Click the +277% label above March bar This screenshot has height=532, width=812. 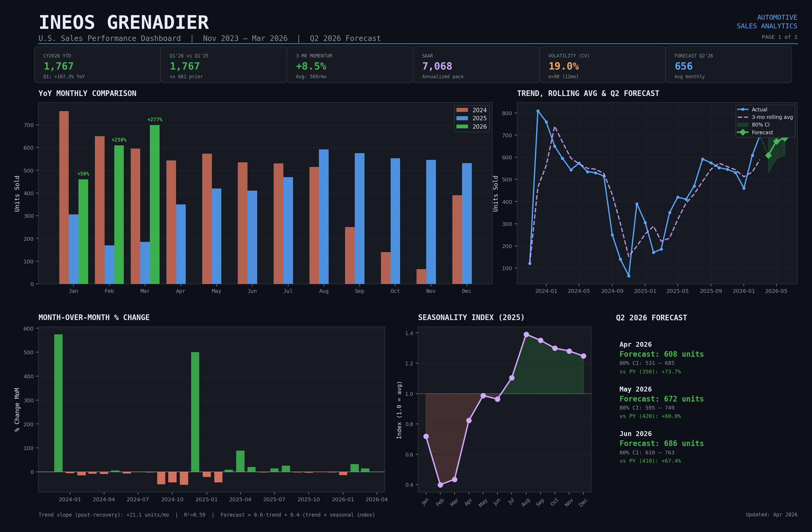(154, 119)
